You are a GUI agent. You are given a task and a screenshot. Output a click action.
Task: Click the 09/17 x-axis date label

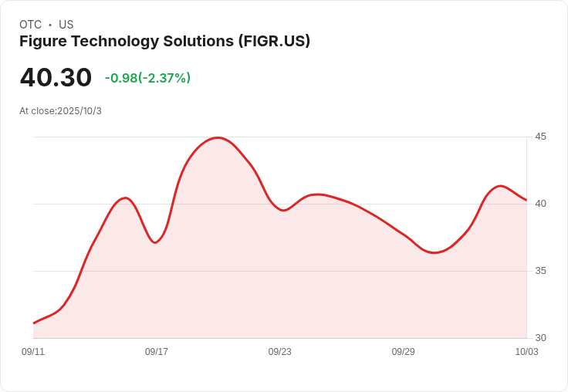157,351
